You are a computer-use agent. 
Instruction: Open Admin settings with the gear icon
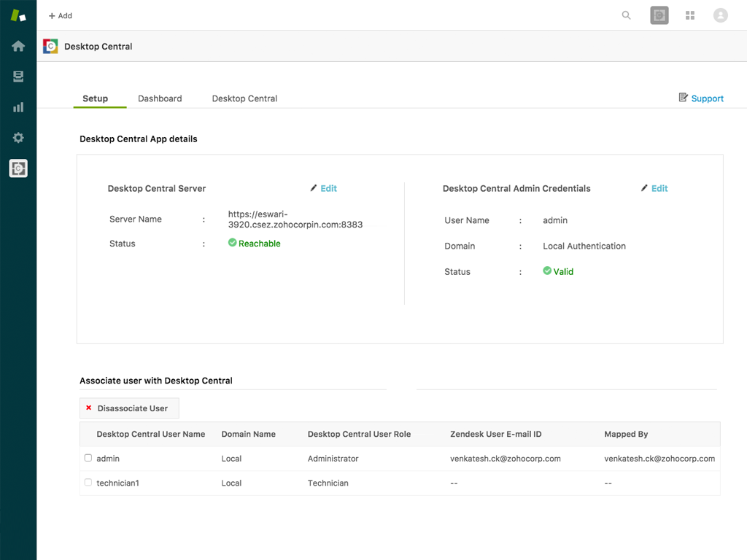pyautogui.click(x=18, y=137)
